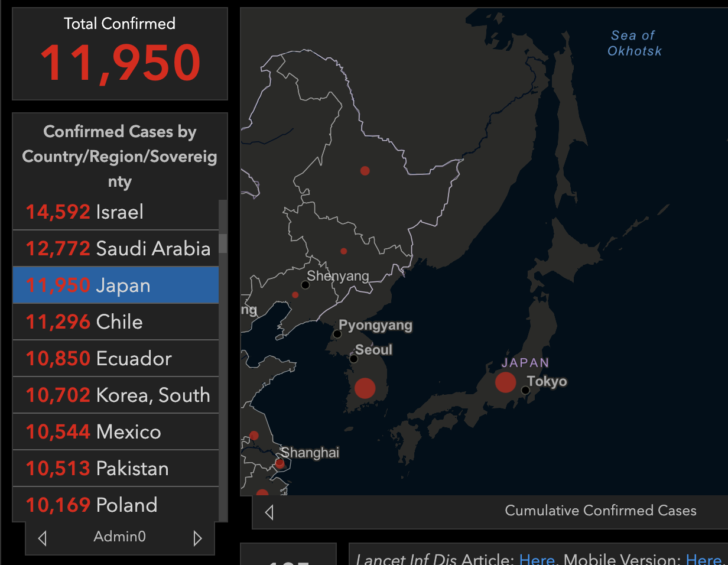Click the Japan case circle near Tokyo
This screenshot has width=728, height=565.
pyautogui.click(x=505, y=382)
